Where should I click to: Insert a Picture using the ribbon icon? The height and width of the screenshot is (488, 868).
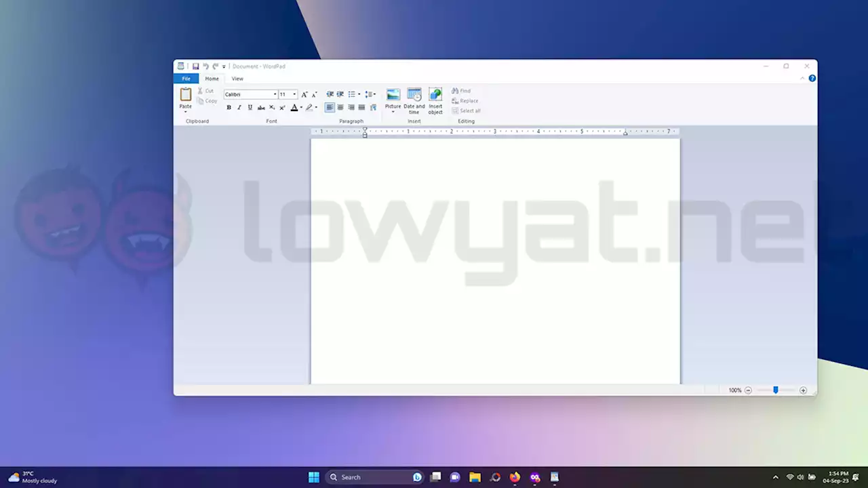[393, 94]
